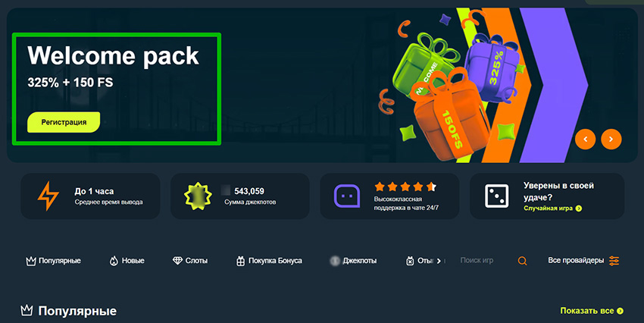644x323 pixels.
Task: Open the Покупка Бонуса category
Action: click(x=269, y=261)
